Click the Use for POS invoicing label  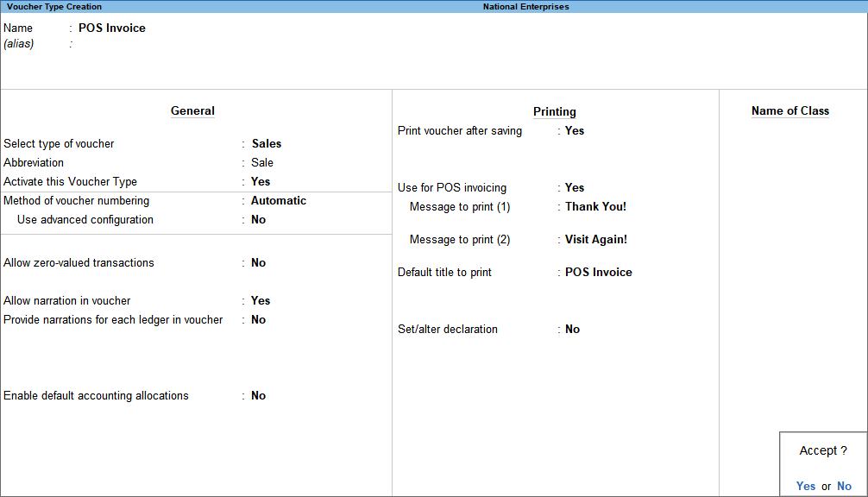pyautogui.click(x=452, y=187)
